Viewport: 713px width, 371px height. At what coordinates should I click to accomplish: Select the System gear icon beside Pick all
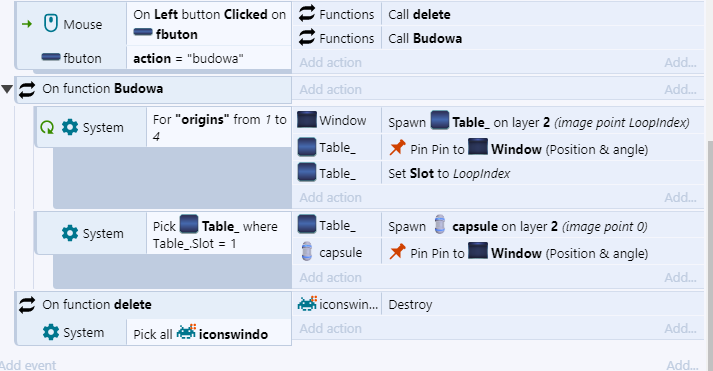[50, 332]
